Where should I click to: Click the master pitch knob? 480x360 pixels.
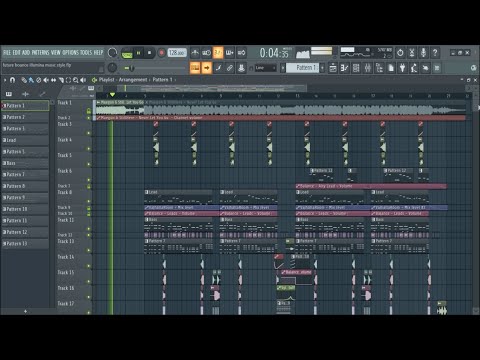(112, 68)
